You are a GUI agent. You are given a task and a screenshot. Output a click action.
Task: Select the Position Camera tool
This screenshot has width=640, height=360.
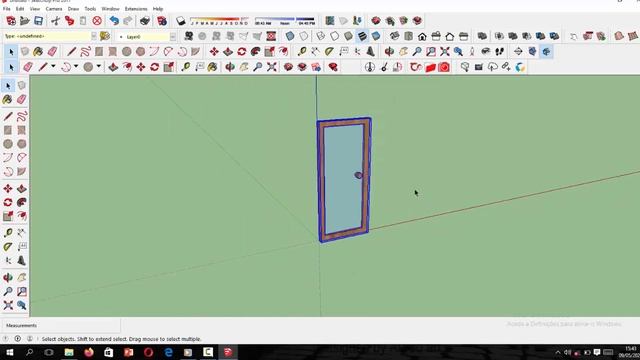(x=472, y=52)
